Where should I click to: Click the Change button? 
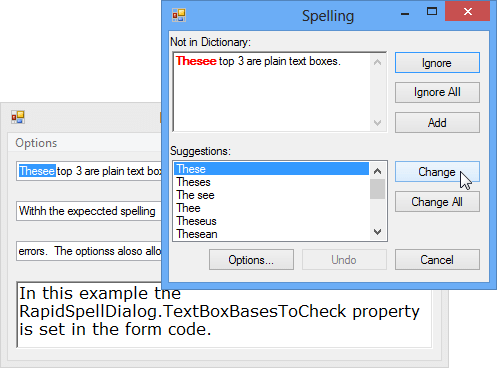[437, 172]
